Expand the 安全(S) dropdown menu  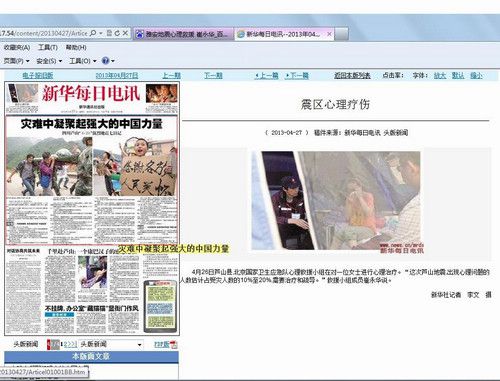[49, 61]
